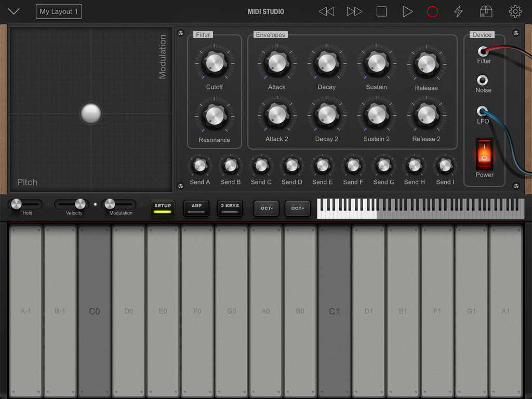Image resolution: width=532 pixels, height=399 pixels.
Task: Click the lightning bolt icon in the toolbar
Action: (458, 11)
